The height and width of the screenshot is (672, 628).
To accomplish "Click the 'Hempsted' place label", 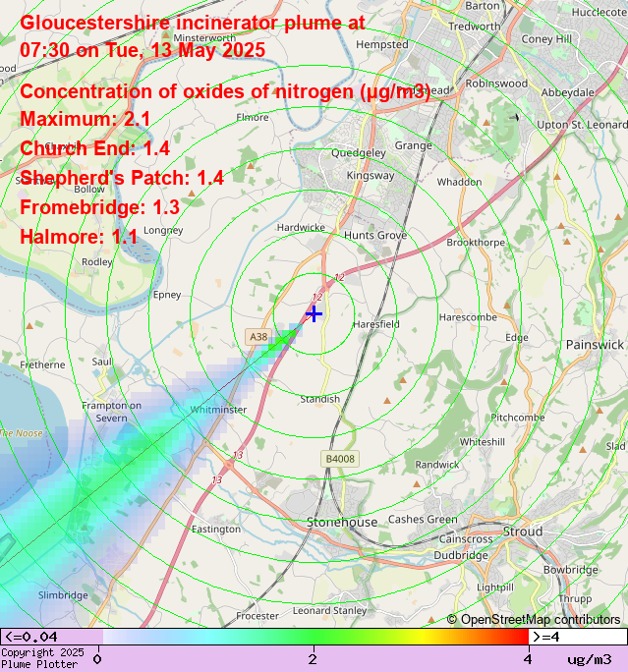I will pyautogui.click(x=382, y=44).
